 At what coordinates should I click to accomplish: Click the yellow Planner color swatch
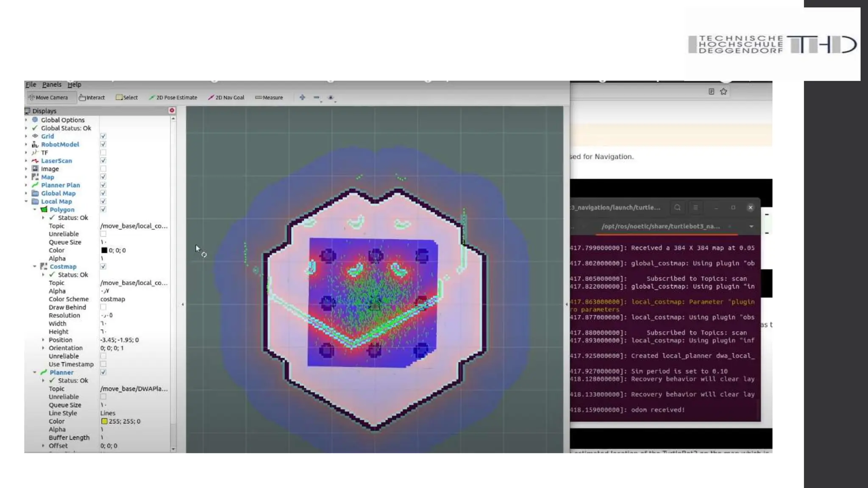104,421
